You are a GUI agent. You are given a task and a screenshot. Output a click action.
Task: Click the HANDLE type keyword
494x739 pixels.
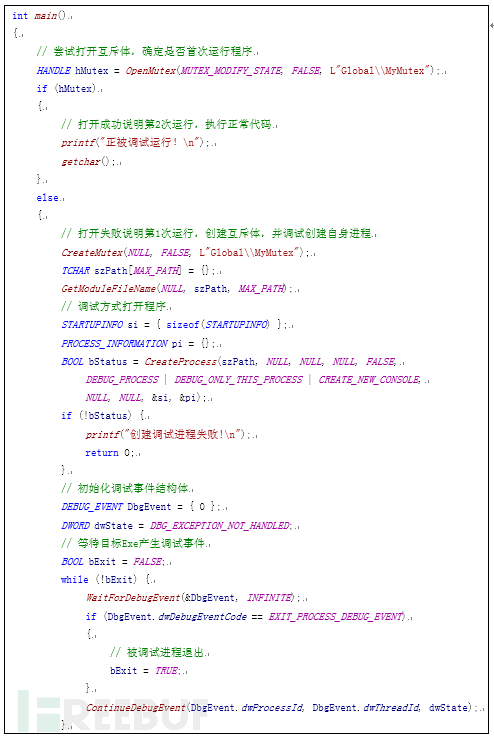tap(54, 71)
